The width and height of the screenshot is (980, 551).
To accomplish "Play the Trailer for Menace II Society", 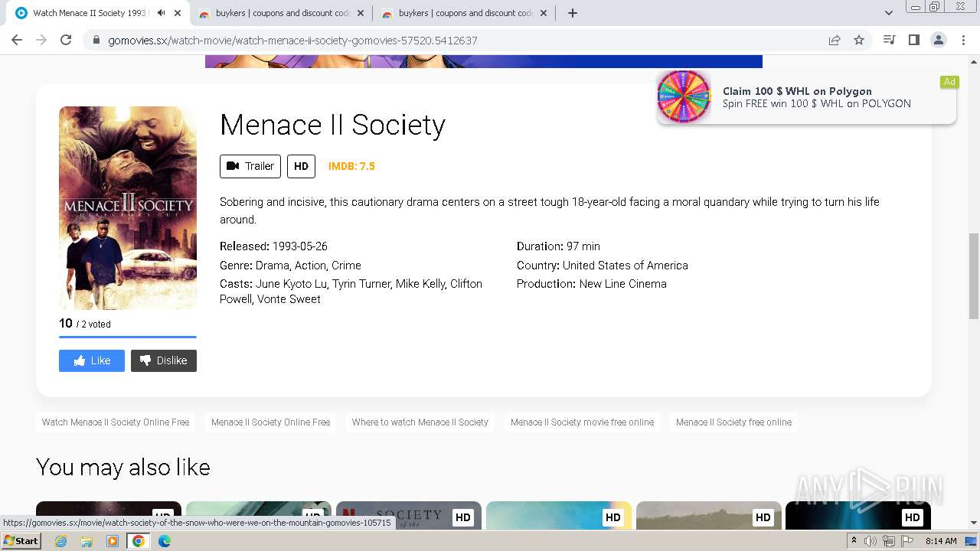I will 250,166.
